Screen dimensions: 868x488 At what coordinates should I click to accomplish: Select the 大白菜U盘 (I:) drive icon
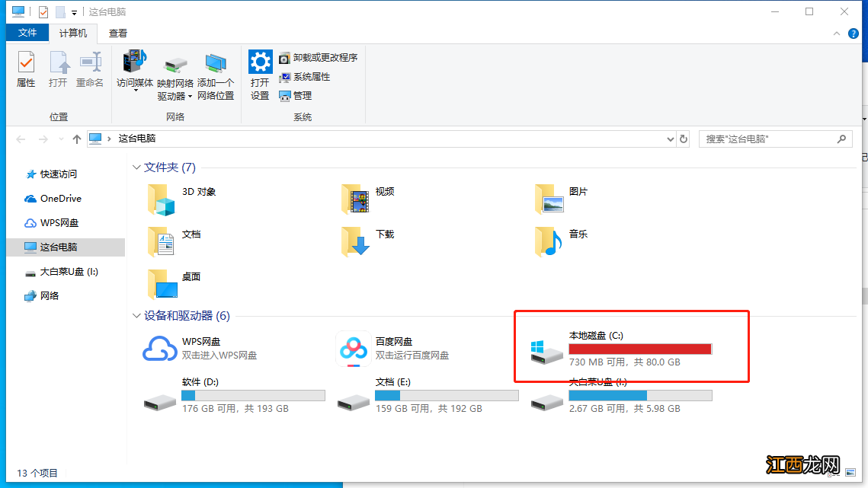pos(546,402)
